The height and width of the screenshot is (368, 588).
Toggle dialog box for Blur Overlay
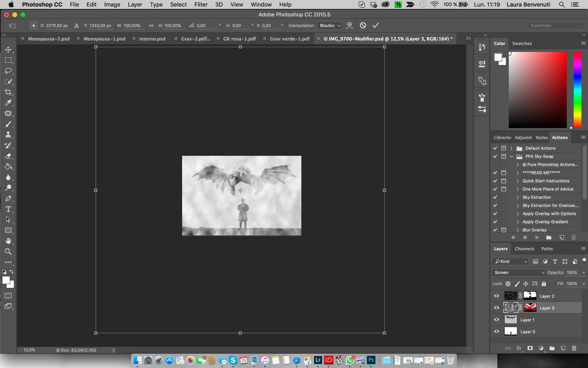504,230
